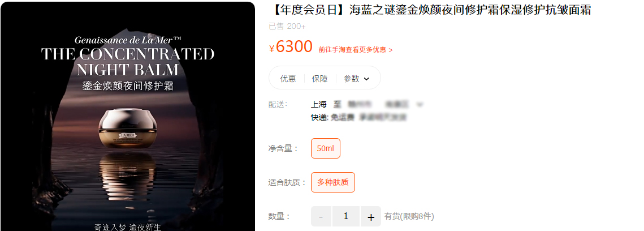Decrease quantity with the minus button

(x=321, y=217)
